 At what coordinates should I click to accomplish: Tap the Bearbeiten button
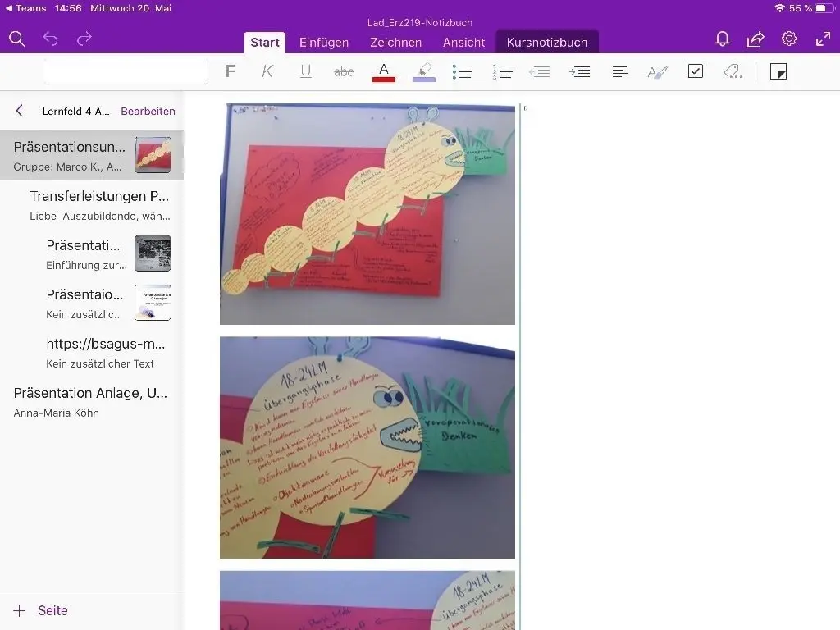click(148, 111)
